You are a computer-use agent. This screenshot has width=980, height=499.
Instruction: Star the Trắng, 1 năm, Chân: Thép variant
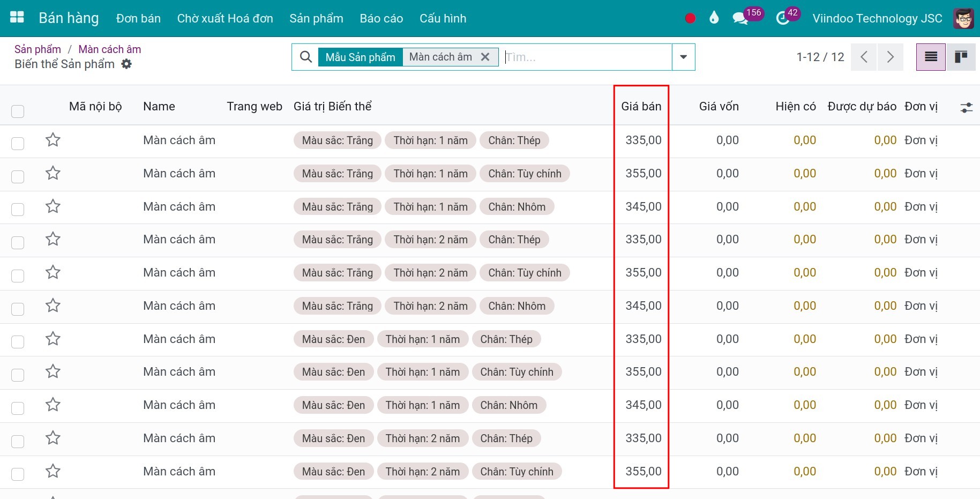tap(53, 140)
